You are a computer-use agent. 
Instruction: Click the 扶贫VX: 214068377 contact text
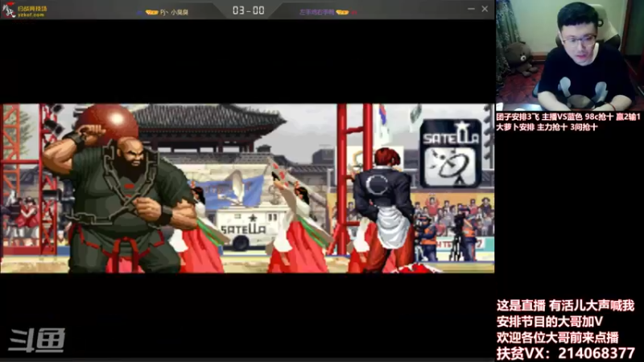coord(566,353)
